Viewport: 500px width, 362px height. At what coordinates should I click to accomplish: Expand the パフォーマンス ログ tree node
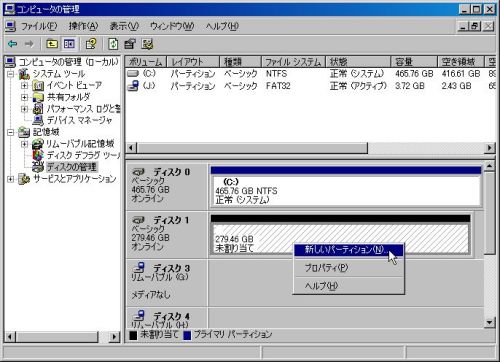tap(24, 109)
